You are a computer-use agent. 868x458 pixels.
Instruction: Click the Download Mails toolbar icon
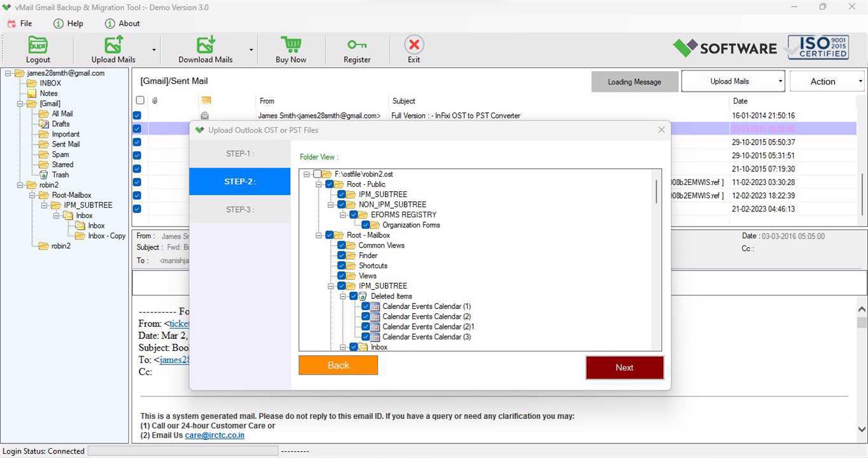[205, 45]
